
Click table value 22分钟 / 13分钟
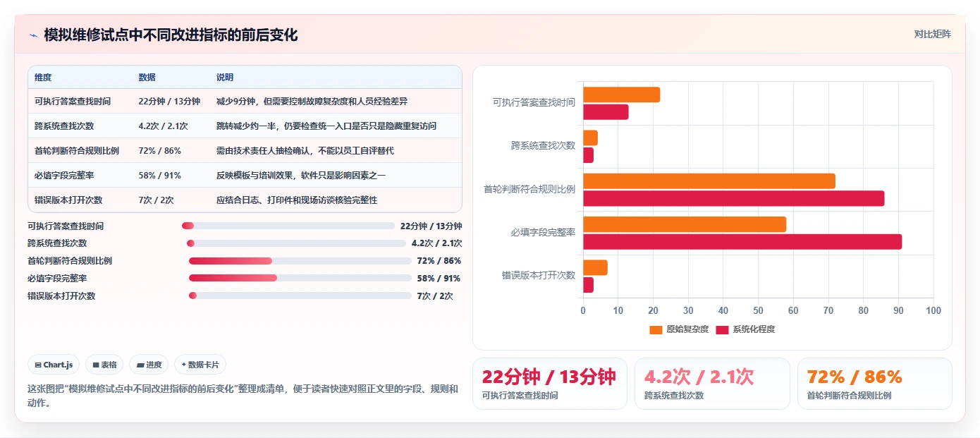(169, 102)
